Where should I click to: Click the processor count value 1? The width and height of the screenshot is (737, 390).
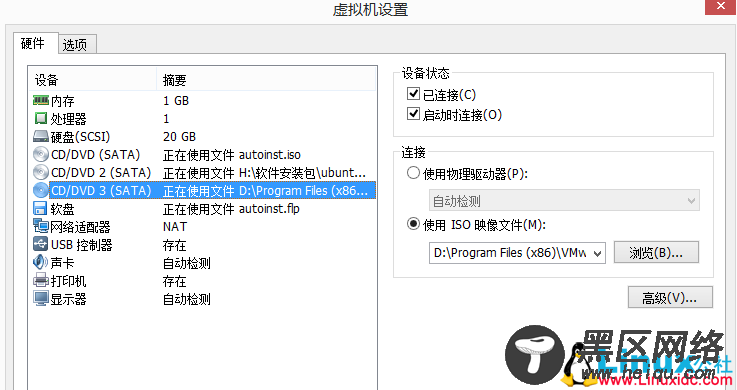pyautogui.click(x=166, y=119)
